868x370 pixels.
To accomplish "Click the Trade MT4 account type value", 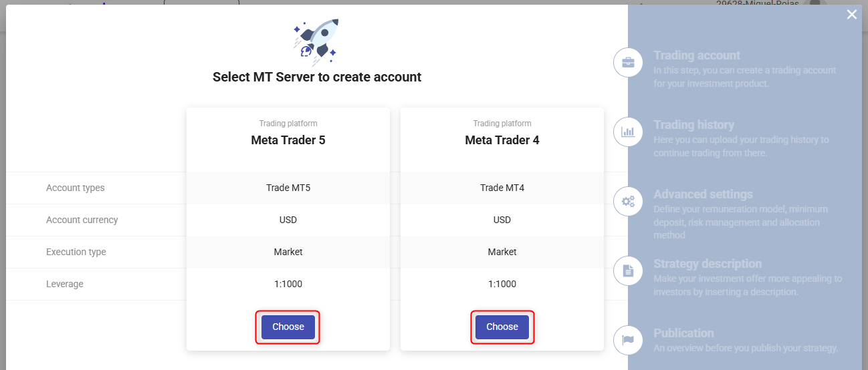I will 502,188.
